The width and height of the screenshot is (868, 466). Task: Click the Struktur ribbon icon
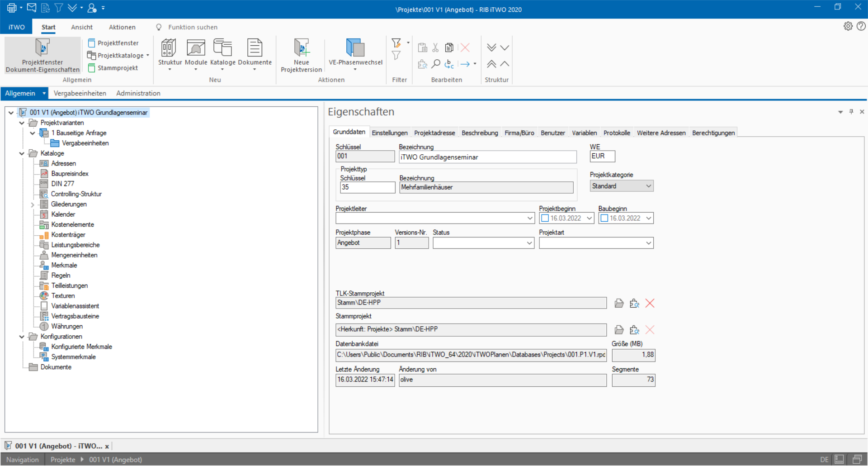170,48
